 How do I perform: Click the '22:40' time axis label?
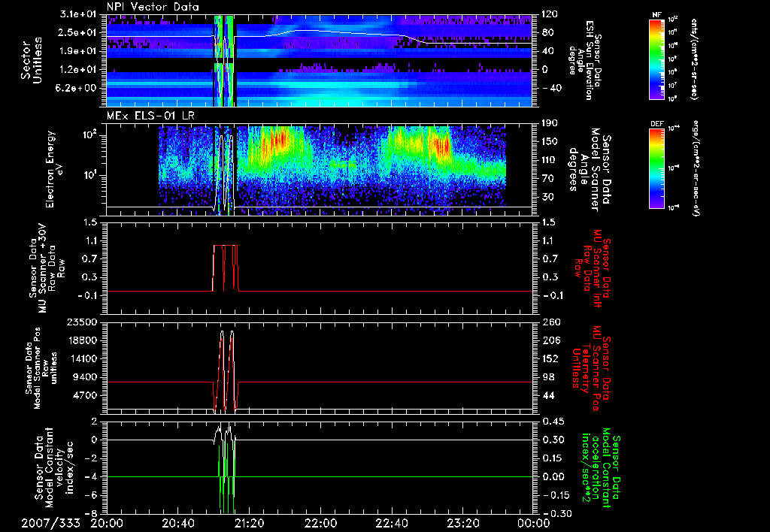pyautogui.click(x=391, y=523)
